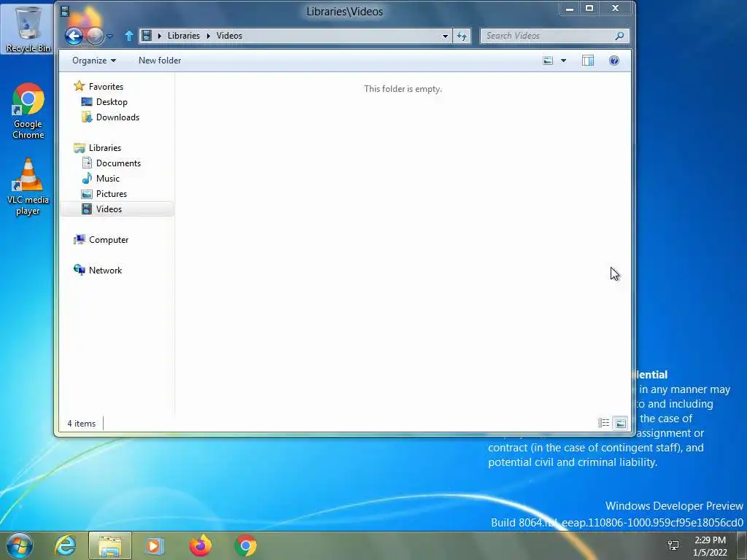Open the clock showing 2:29 PM
Screen dimensions: 747x560
pyautogui.click(x=710, y=546)
